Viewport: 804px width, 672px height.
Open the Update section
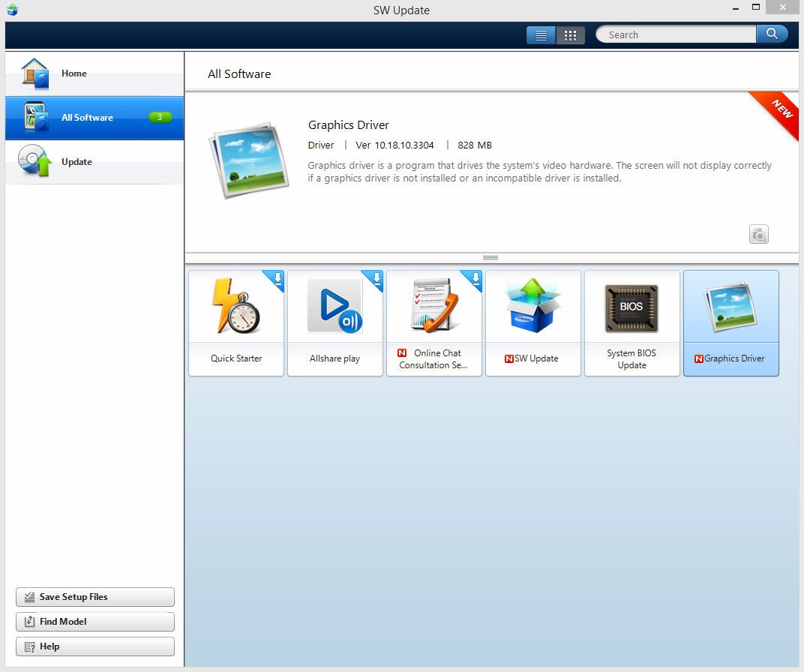click(94, 161)
